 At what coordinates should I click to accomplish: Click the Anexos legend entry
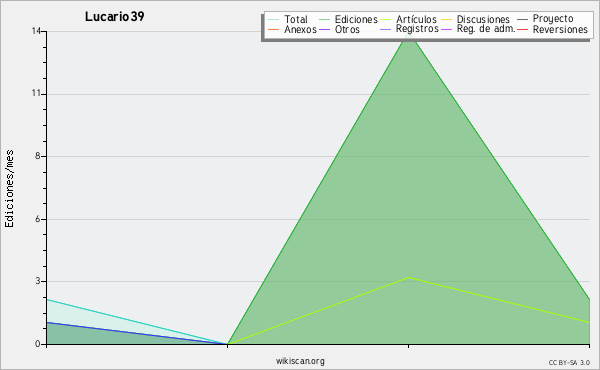292,29
